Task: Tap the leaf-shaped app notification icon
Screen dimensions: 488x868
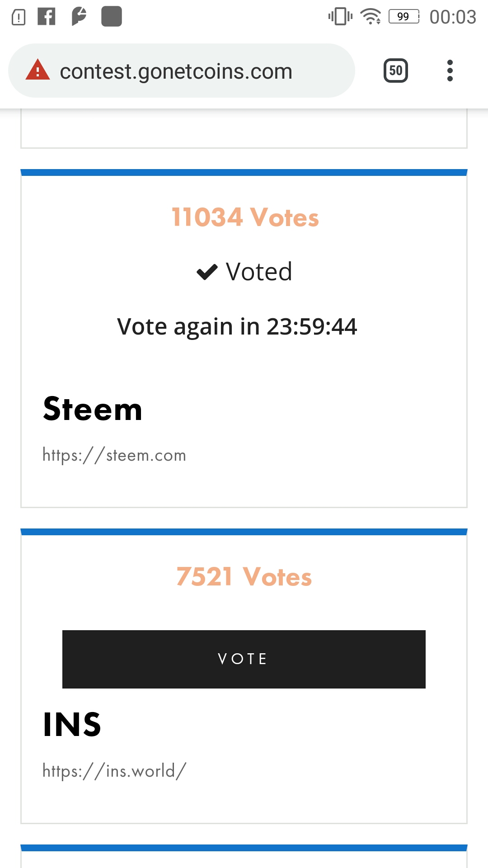Action: coord(79,17)
